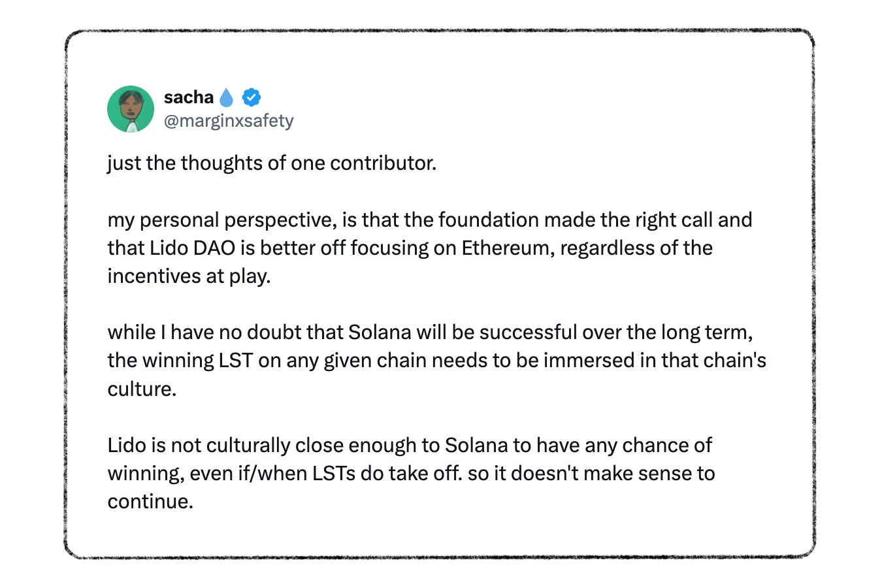The width and height of the screenshot is (882, 588).
Task: Click the words 'Lido DAO' in the tweet
Action: pos(193,248)
